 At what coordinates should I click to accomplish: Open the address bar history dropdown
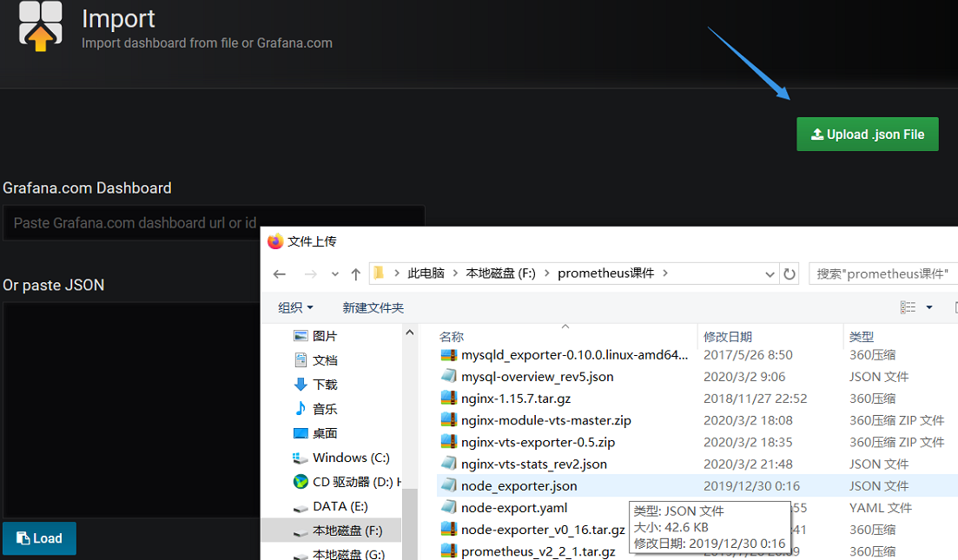click(770, 274)
